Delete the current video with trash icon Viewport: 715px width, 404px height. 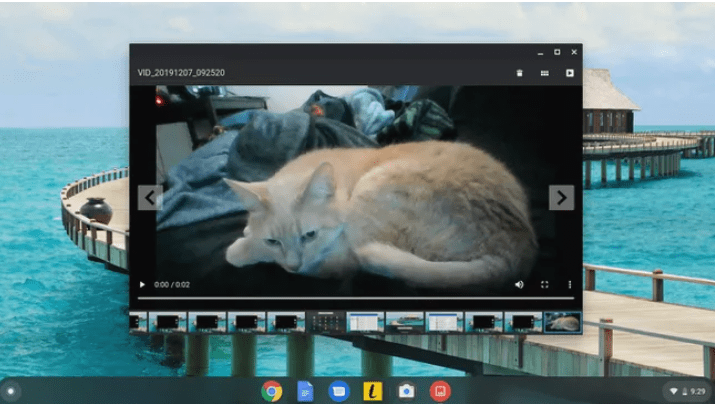pyautogui.click(x=519, y=73)
